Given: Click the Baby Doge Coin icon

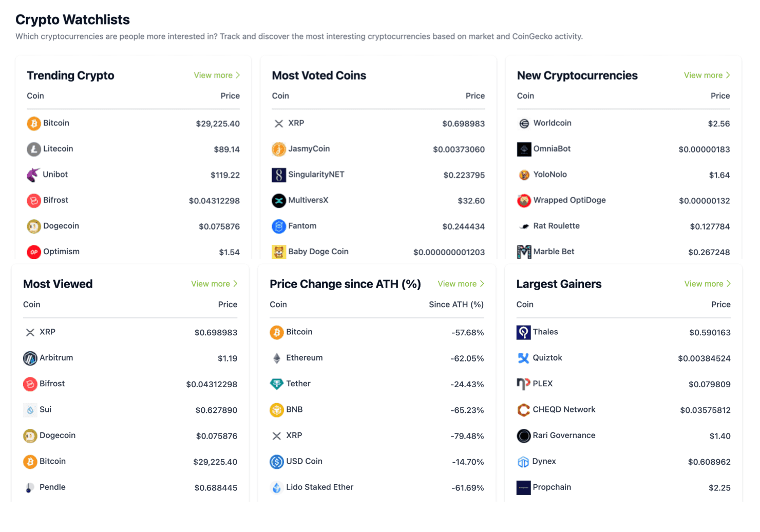Looking at the screenshot, I should (279, 252).
